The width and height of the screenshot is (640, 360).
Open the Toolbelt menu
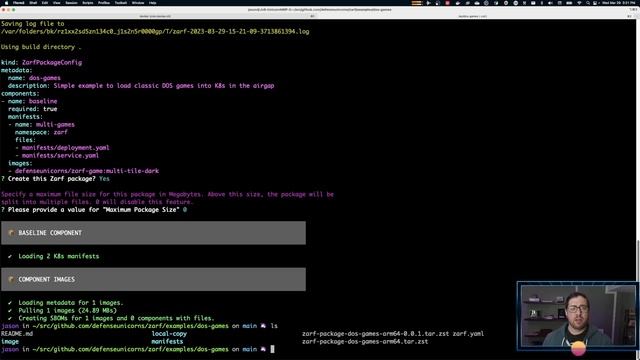(120, 3)
